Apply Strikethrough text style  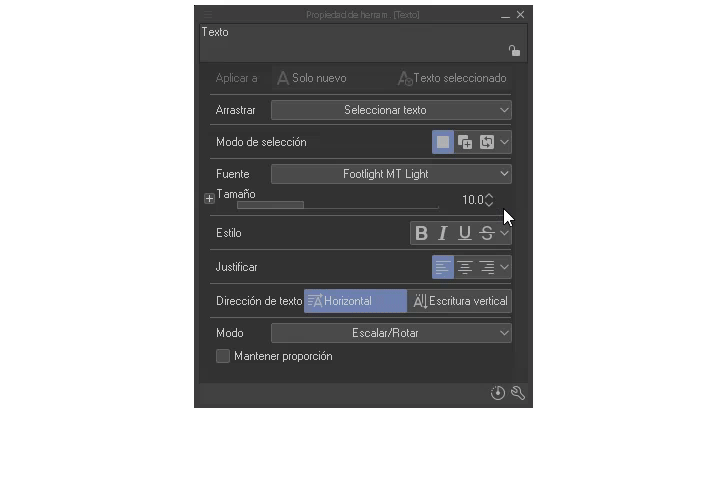point(487,233)
